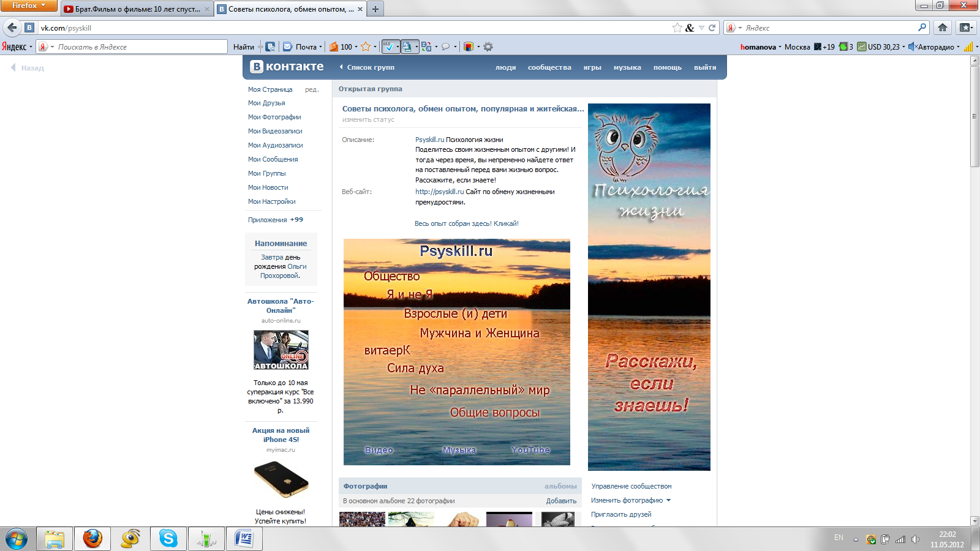Open the Yandex Mail icon in toolbar

tap(287, 47)
